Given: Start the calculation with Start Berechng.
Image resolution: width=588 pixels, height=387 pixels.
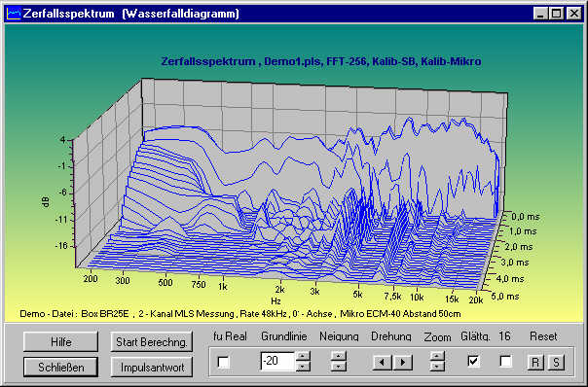Looking at the screenshot, I should tap(152, 341).
